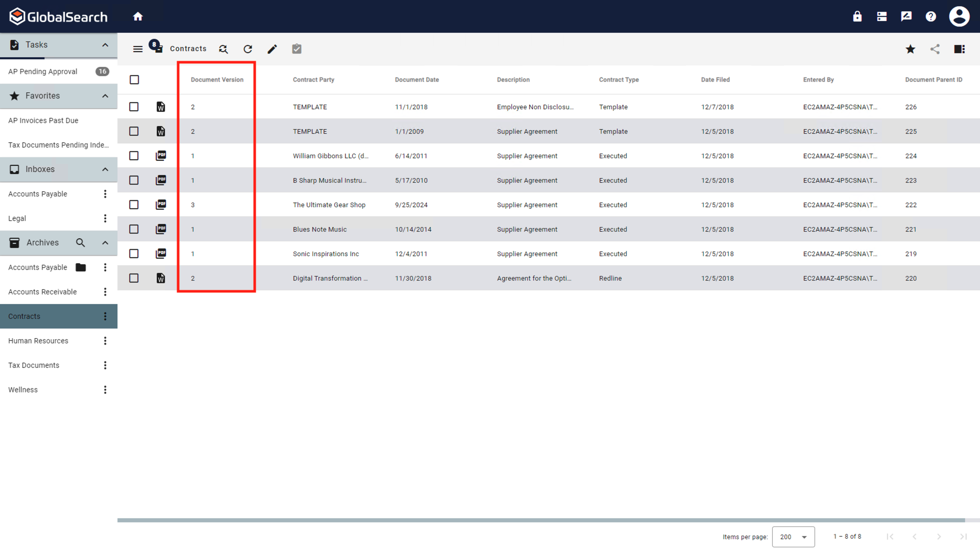The width and height of the screenshot is (980, 551).
Task: Click the search icon in the toolbar
Action: coord(224,48)
